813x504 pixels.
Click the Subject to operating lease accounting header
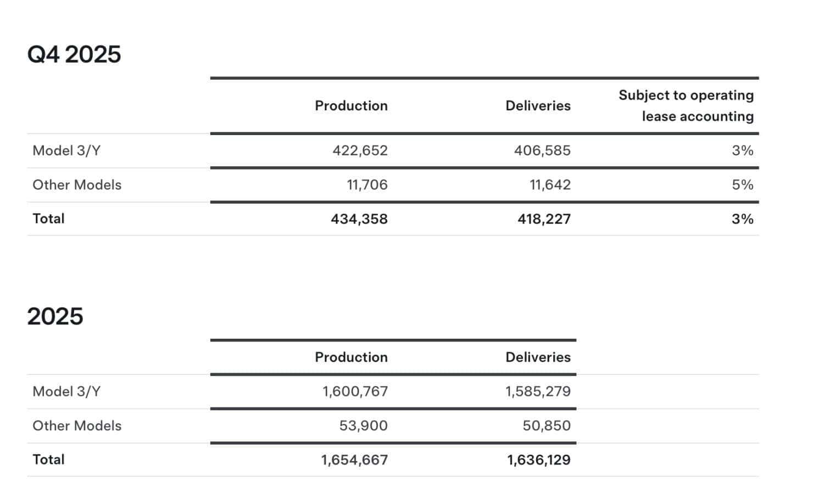686,106
